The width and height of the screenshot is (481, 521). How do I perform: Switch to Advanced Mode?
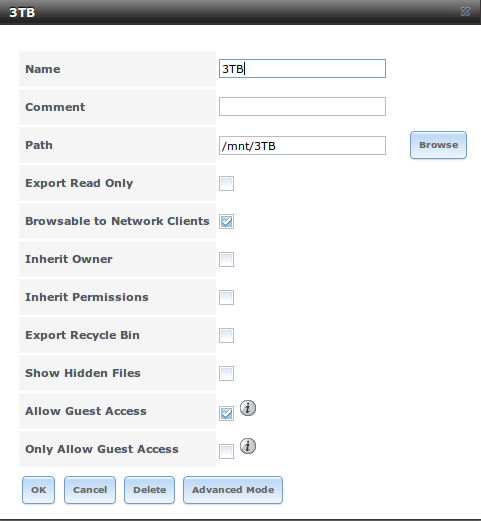pyautogui.click(x=233, y=490)
